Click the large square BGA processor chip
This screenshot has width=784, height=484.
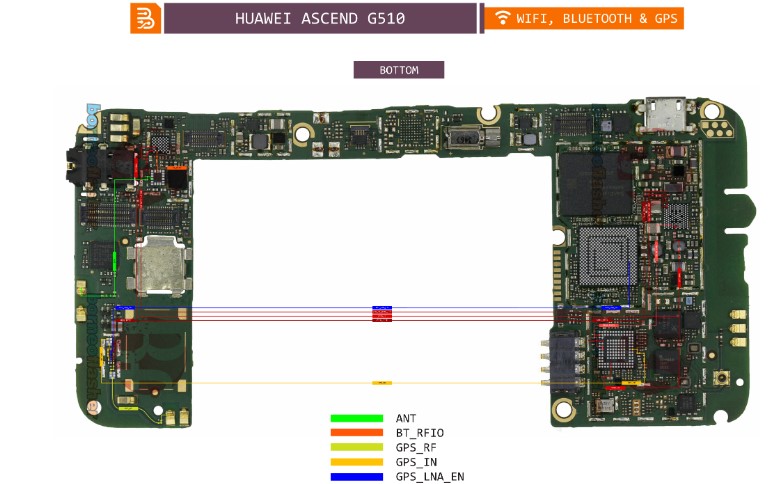point(608,256)
